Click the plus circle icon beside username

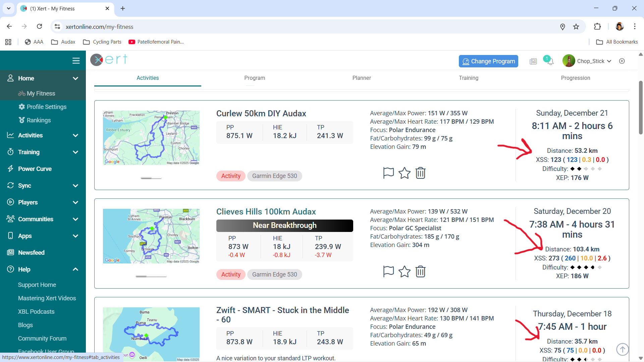[622, 61]
